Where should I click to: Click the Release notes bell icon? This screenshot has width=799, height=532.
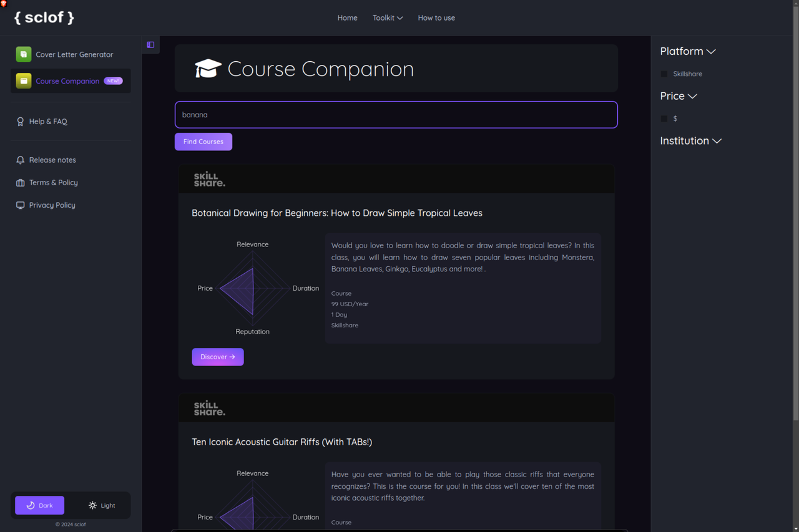click(20, 160)
